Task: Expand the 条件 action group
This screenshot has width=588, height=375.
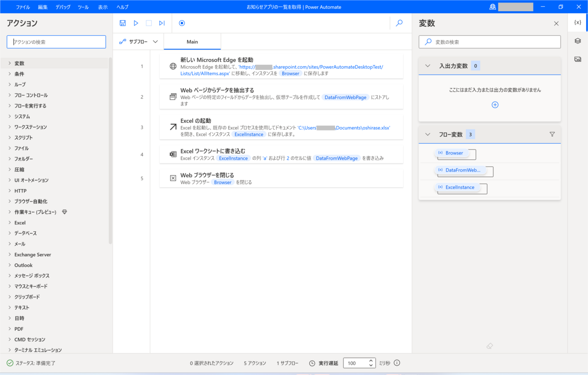Action: point(9,74)
